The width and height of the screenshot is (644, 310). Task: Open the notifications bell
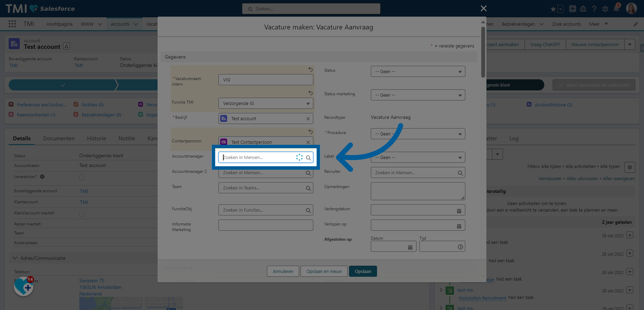coord(616,8)
